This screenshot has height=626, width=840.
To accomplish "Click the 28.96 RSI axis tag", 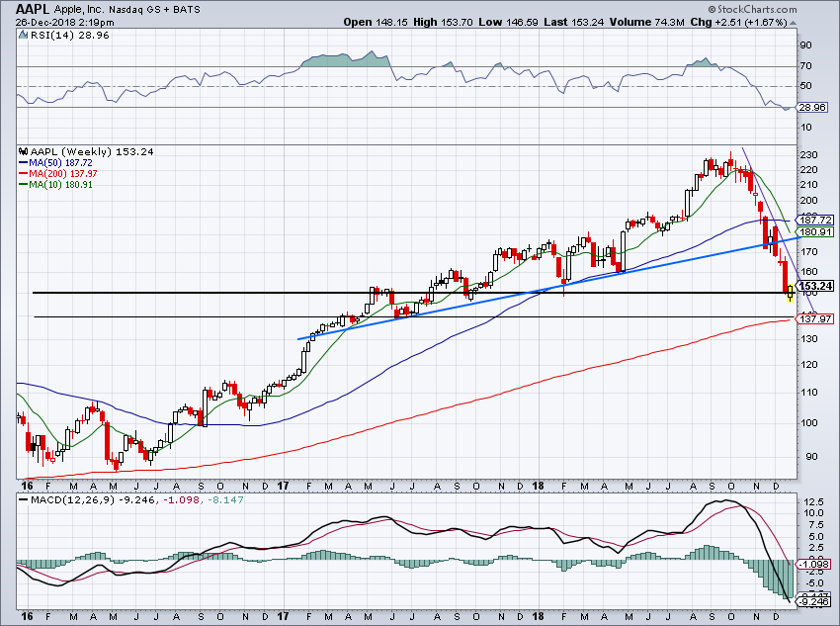I will (812, 107).
